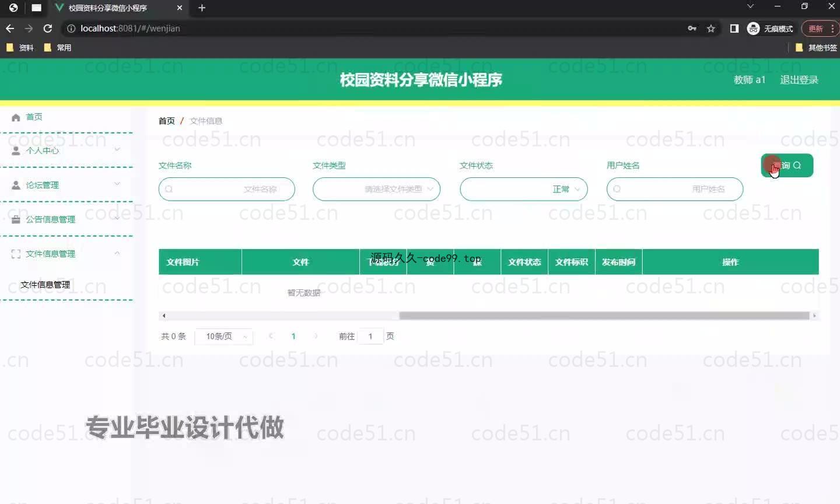Toggle the browser side panel icon

[734, 28]
